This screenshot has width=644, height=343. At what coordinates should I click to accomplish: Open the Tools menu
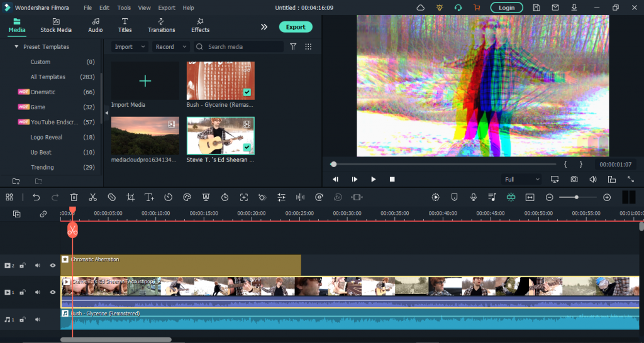pyautogui.click(x=124, y=8)
